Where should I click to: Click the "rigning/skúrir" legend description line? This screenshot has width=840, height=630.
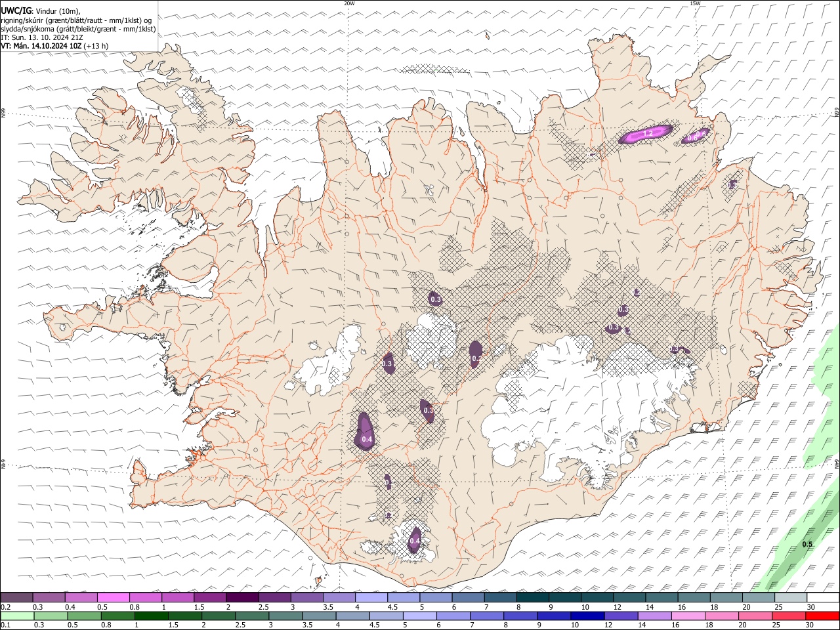[x=75, y=20]
